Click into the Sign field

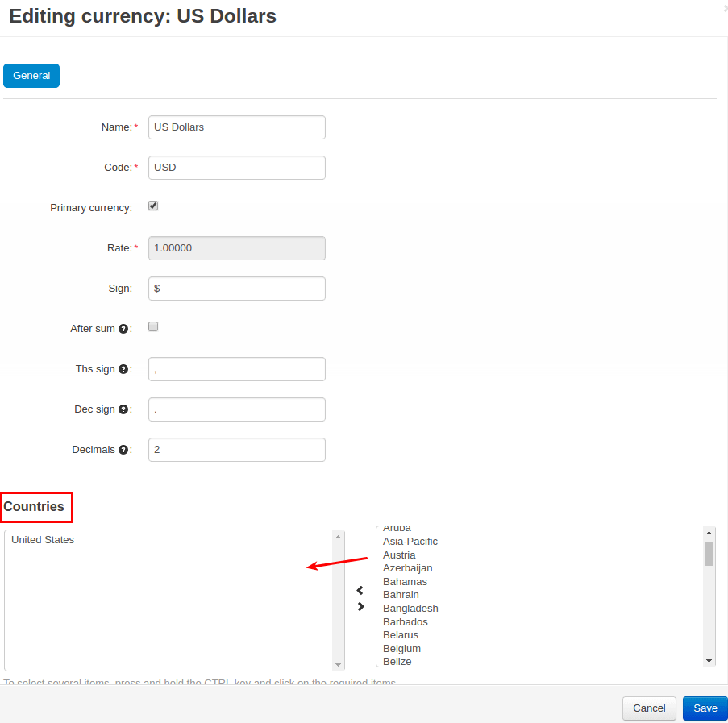coord(236,289)
